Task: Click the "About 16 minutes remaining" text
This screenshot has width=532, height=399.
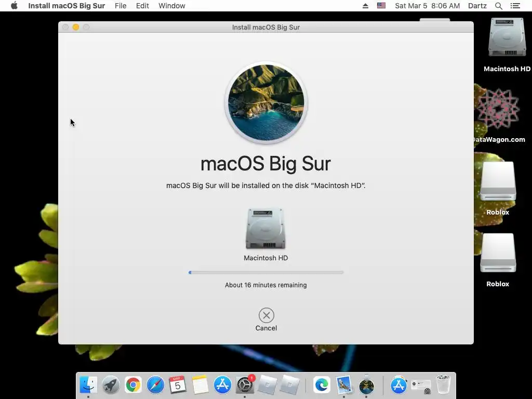Action: click(265, 285)
